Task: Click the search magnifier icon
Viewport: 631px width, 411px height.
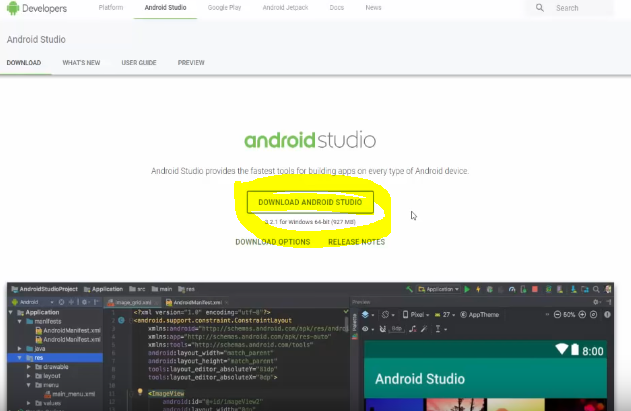Action: [540, 8]
